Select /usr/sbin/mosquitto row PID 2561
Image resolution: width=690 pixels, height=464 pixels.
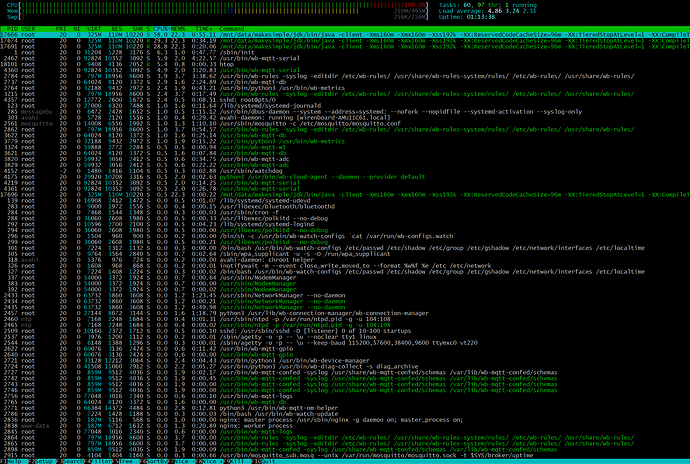345,124
